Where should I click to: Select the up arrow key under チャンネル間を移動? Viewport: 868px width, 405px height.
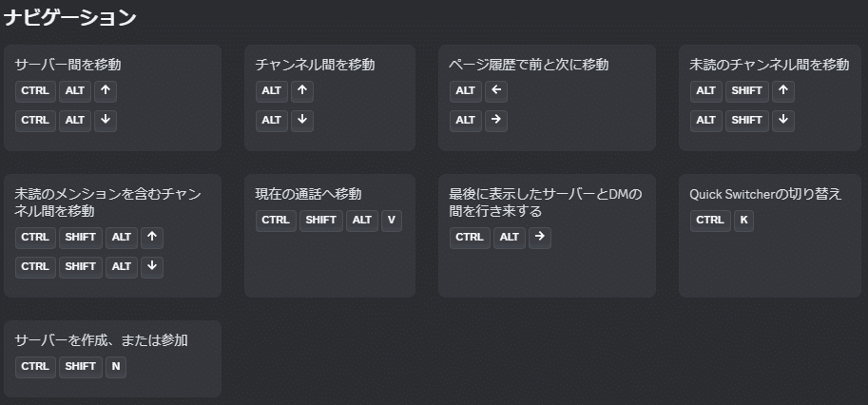click(302, 91)
